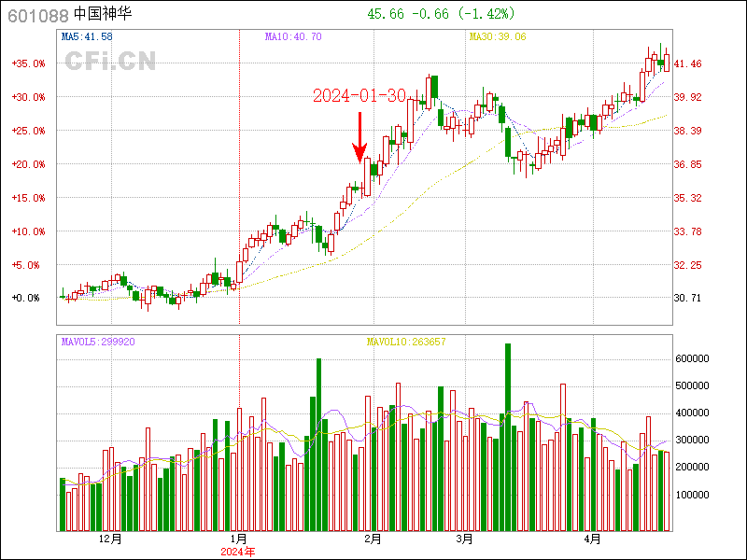Click the 41.46 price axis label
This screenshot has height=560, width=747.
[687, 63]
